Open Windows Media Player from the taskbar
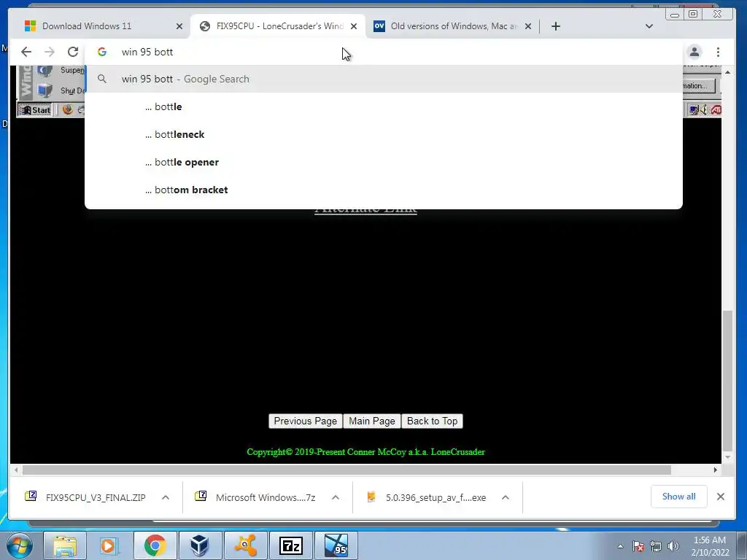 pyautogui.click(x=109, y=545)
